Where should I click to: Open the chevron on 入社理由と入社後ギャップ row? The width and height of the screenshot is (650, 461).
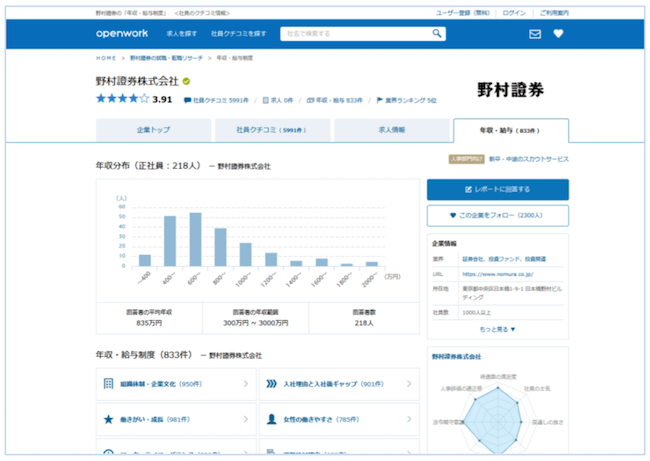(408, 383)
